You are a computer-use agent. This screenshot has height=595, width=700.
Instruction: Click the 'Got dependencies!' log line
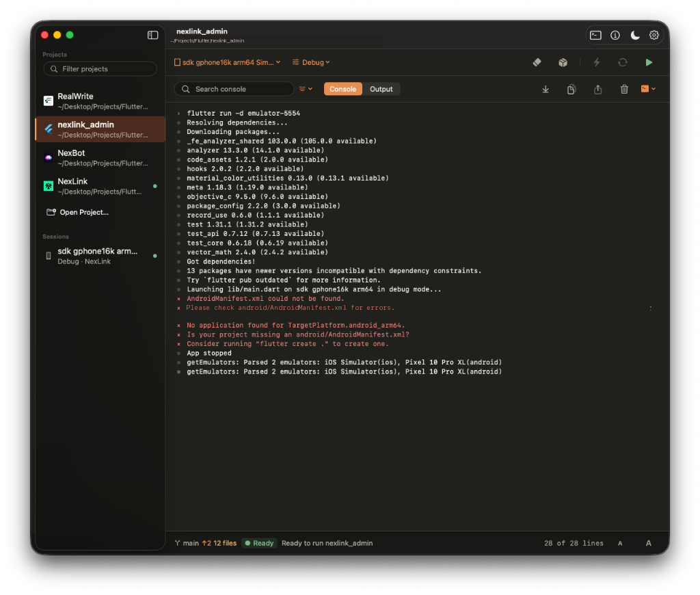221,261
